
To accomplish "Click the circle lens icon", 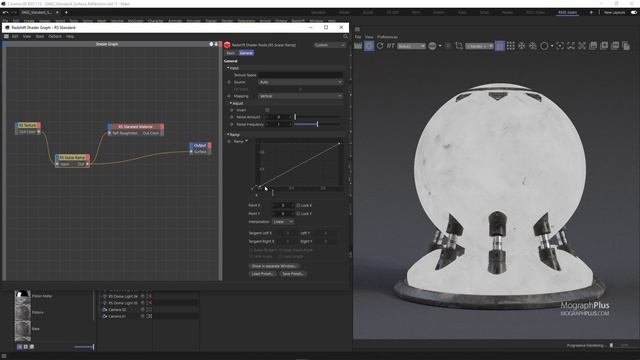I will pos(544,46).
